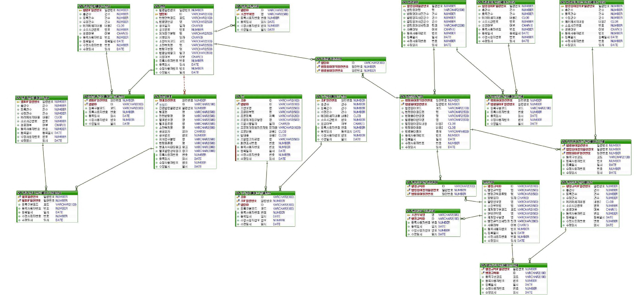Select 행정규칙상세링크 column in 행정규칙 table
Image resolution: width=644 pixels, height=295 pixels.
(511, 221)
